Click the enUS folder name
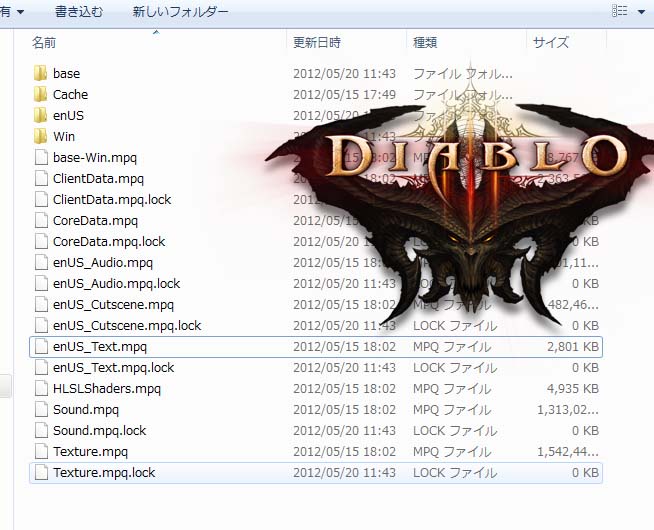The image size is (654, 530). [68, 116]
